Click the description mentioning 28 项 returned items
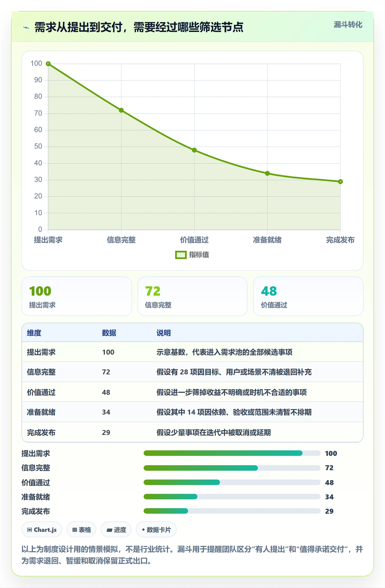 pyautogui.click(x=234, y=372)
